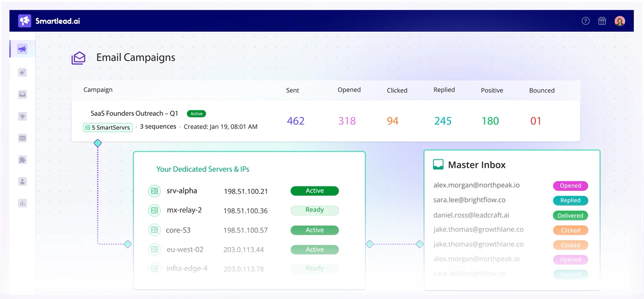
Task: Open the envelope email accounts sidebar icon
Action: pyautogui.click(x=22, y=138)
